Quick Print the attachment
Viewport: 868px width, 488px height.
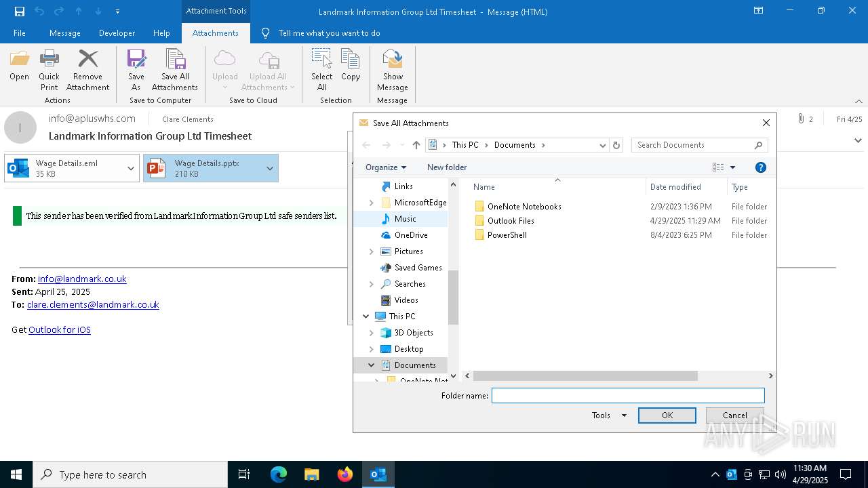tap(49, 70)
